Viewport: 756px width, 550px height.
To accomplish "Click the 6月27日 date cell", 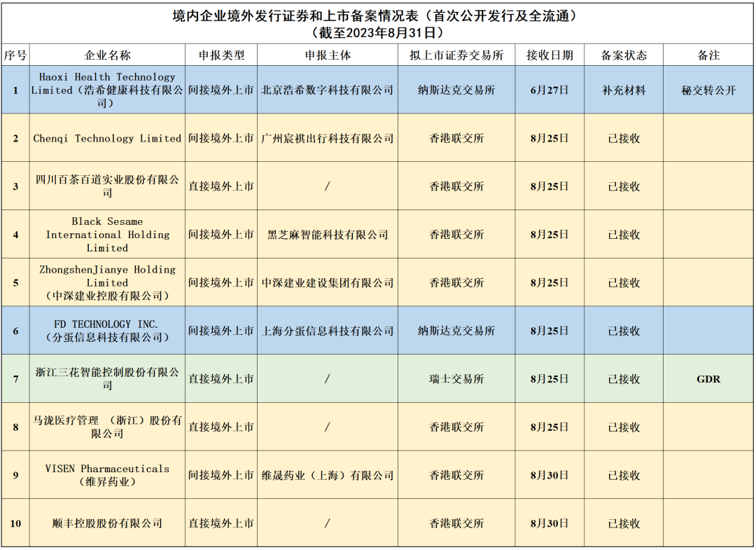I will (549, 90).
